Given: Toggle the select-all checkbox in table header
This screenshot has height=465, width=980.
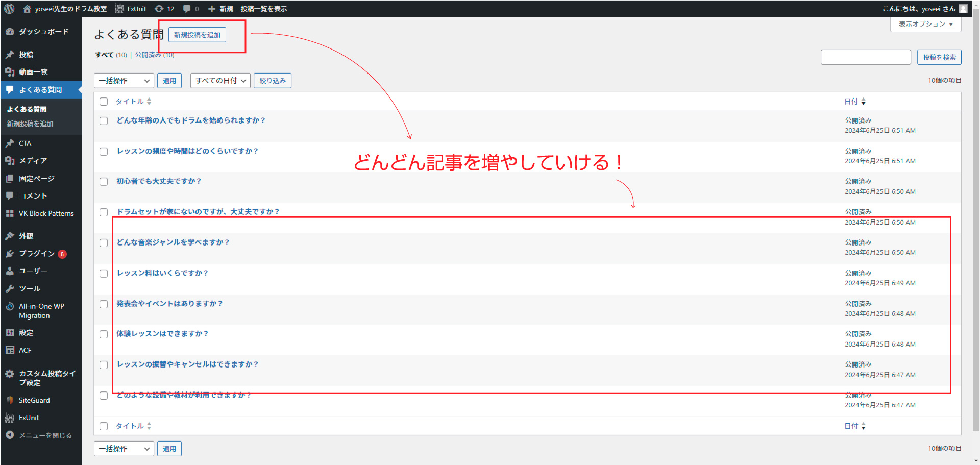Looking at the screenshot, I should (104, 102).
